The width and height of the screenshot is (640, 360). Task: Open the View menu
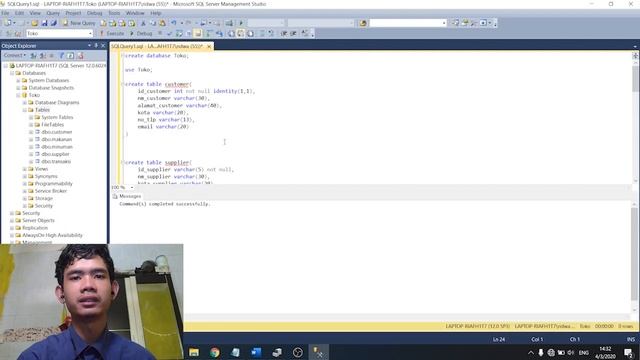[35, 13]
